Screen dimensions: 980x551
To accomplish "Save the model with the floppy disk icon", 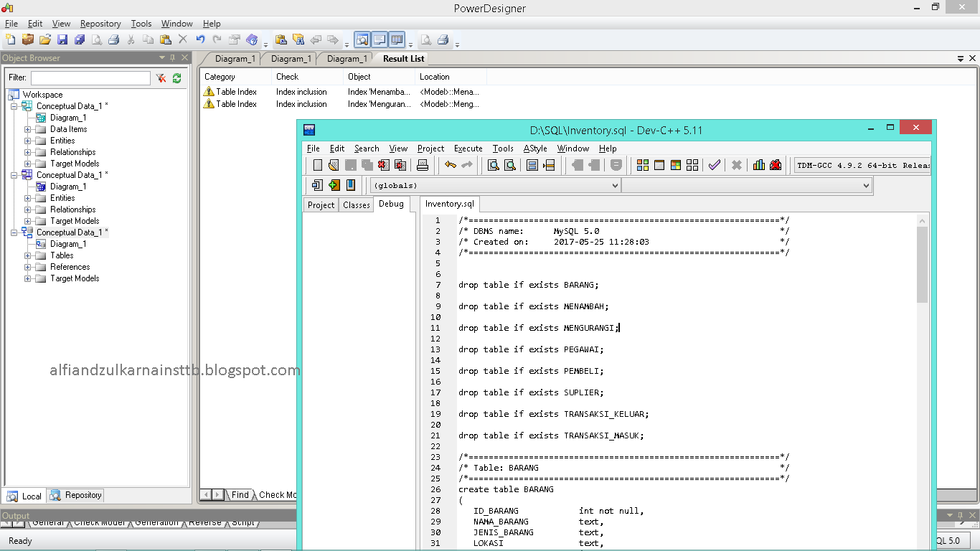I will point(62,39).
